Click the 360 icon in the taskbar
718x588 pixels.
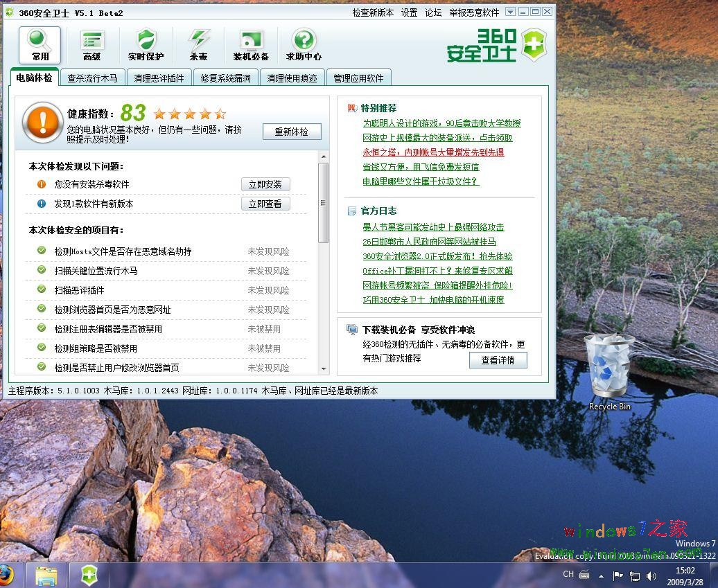[89, 575]
